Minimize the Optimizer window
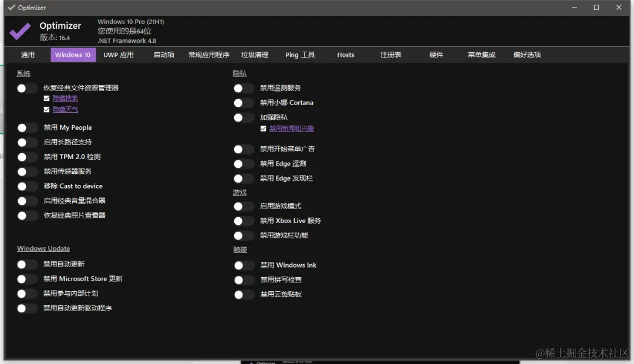This screenshot has width=634, height=364. (x=574, y=7)
